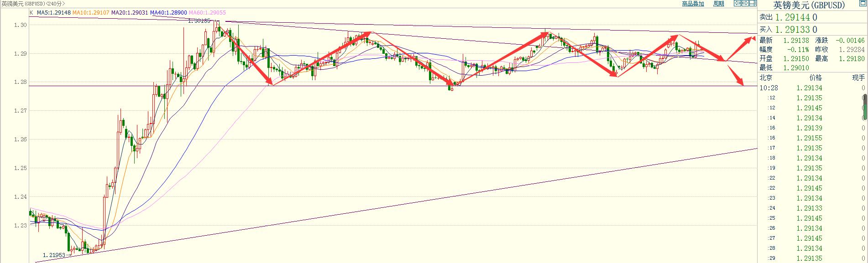
Task: Click the MA20 moving average label
Action: tap(130, 13)
